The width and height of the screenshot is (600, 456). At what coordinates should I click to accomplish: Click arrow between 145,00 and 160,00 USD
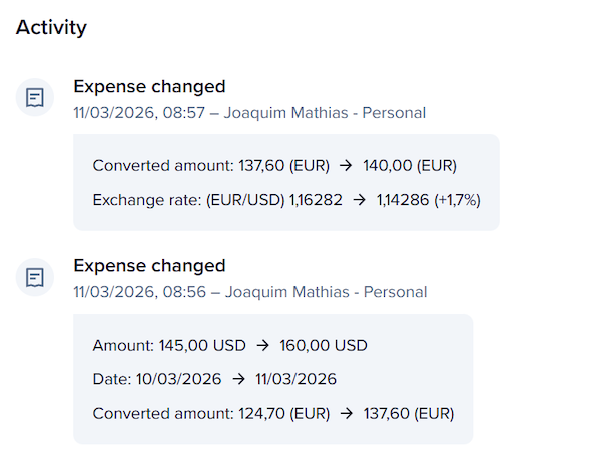point(262,346)
